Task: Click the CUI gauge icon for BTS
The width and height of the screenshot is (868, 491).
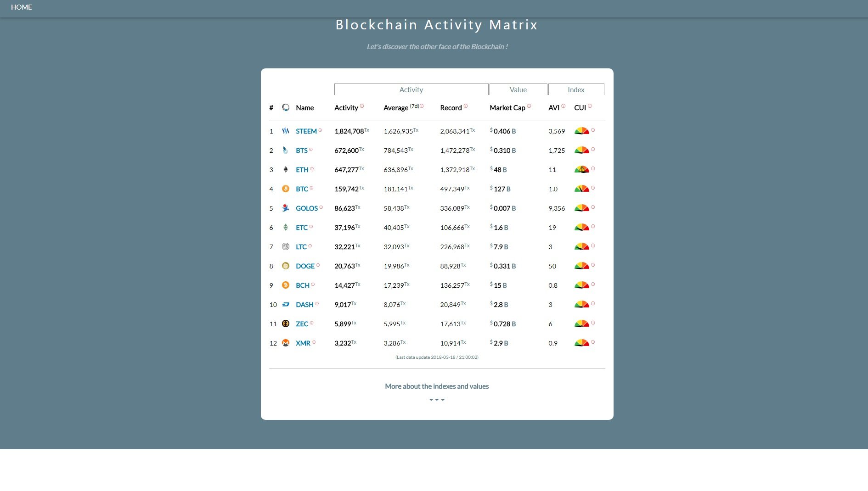Action: (x=582, y=150)
